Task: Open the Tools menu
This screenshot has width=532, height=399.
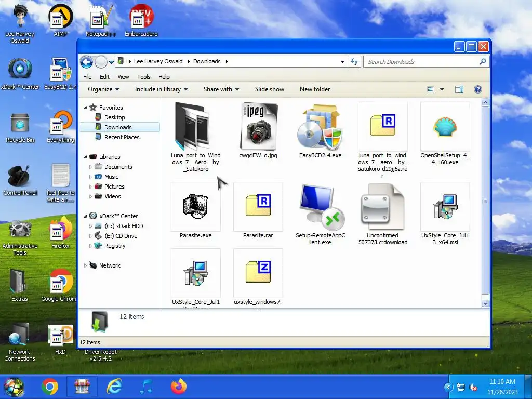Action: (x=144, y=77)
